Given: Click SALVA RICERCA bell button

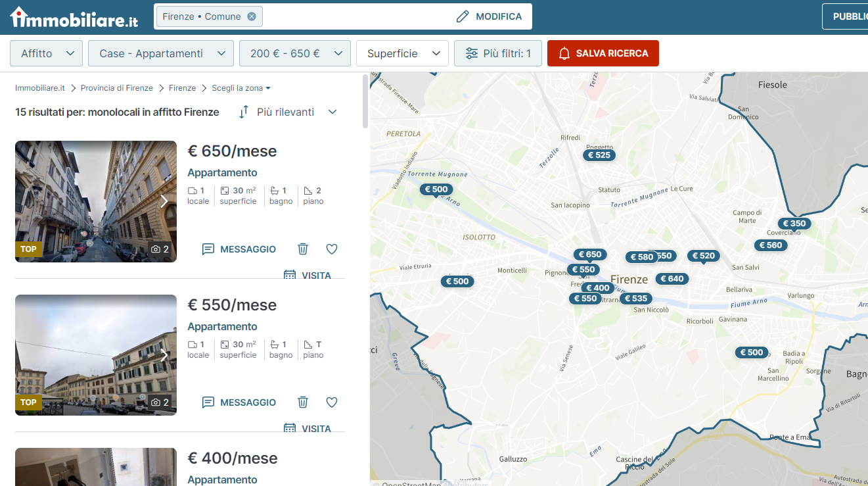Looking at the screenshot, I should coord(603,53).
